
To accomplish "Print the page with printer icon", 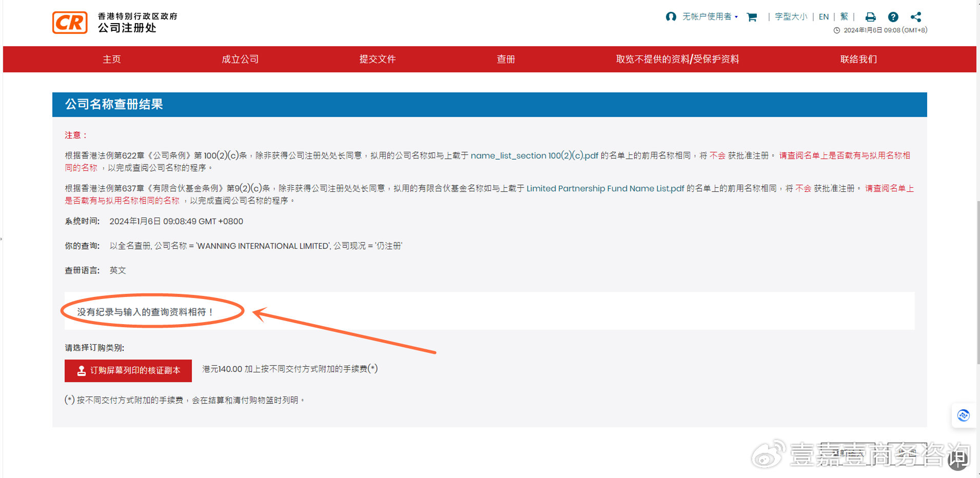I will tap(870, 17).
